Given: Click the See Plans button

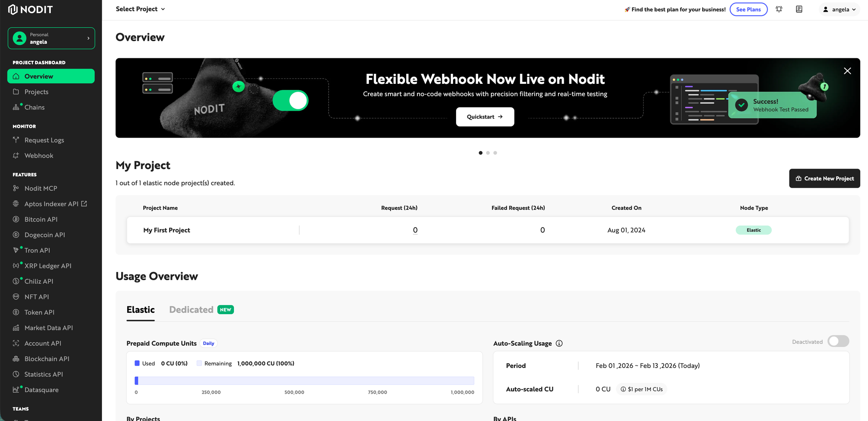Looking at the screenshot, I should [x=748, y=10].
